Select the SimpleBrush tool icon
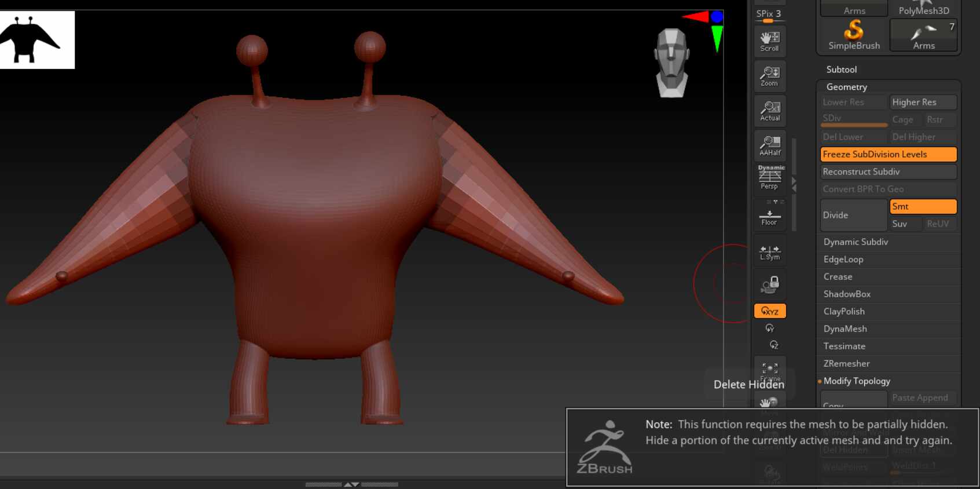 click(x=854, y=35)
